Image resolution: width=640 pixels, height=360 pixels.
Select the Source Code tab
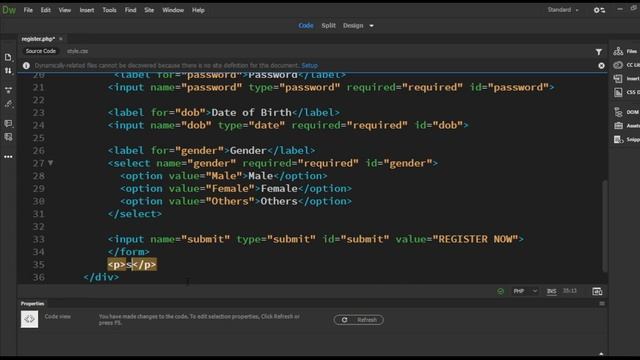(x=40, y=51)
